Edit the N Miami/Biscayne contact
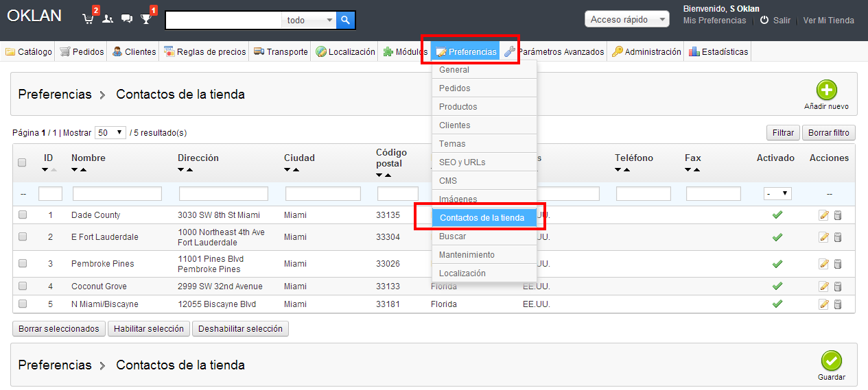Image resolution: width=868 pixels, height=390 pixels. pyautogui.click(x=824, y=304)
